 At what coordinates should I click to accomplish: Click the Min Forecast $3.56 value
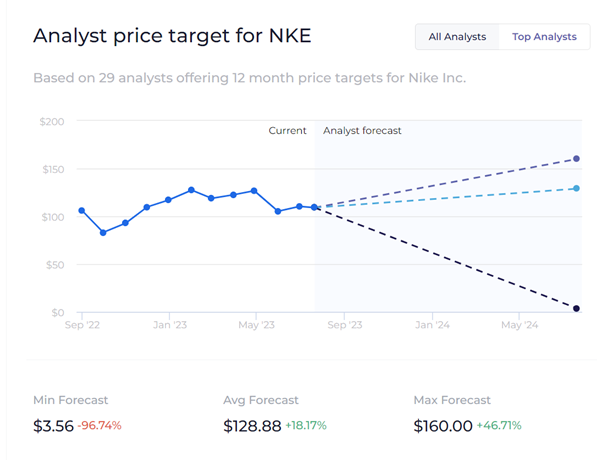coord(53,426)
